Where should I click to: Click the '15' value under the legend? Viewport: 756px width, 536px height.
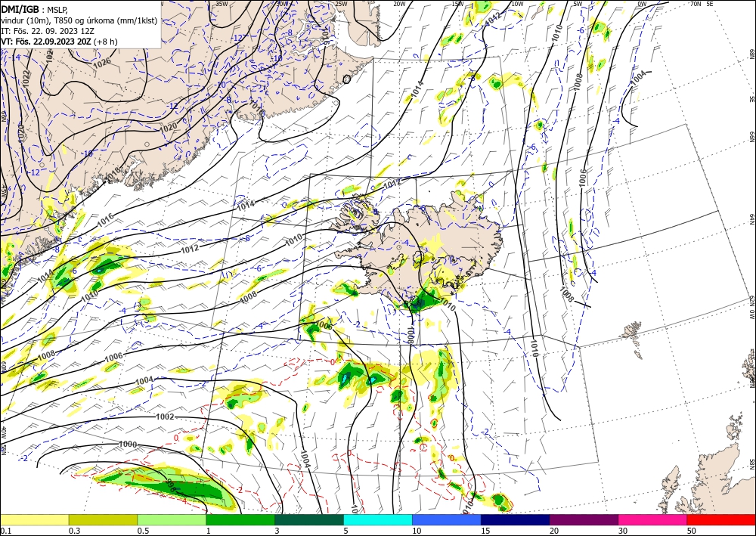(485, 531)
